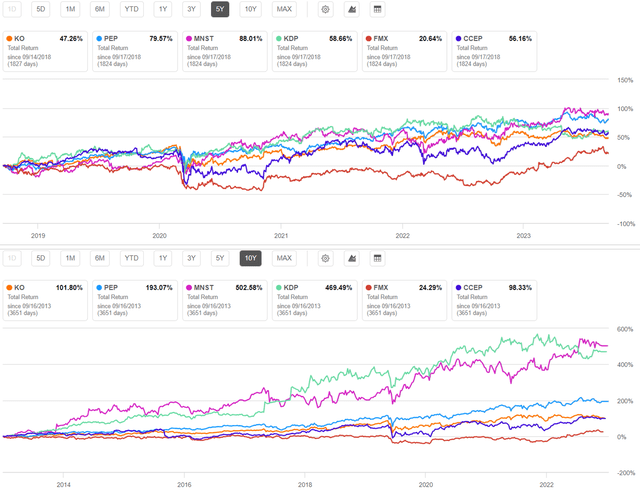Select 1Y range on bottom chart

(x=163, y=258)
